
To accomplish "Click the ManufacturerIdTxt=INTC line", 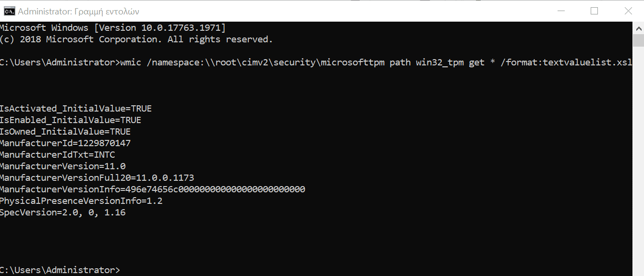I will click(x=58, y=155).
